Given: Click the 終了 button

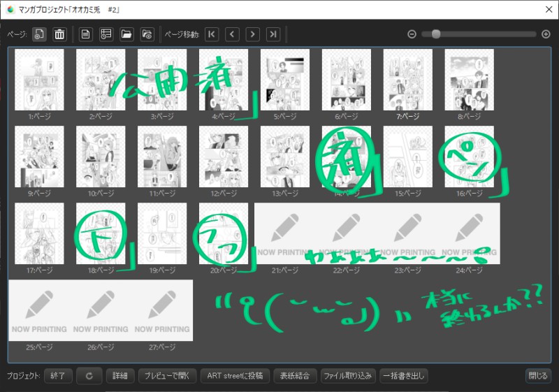Looking at the screenshot, I should (58, 376).
